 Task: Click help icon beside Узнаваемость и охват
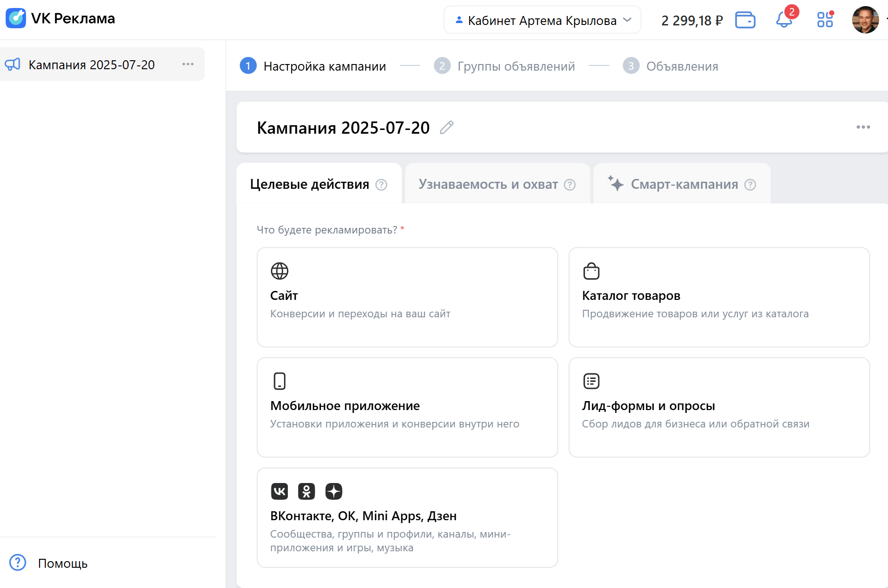[x=570, y=185]
